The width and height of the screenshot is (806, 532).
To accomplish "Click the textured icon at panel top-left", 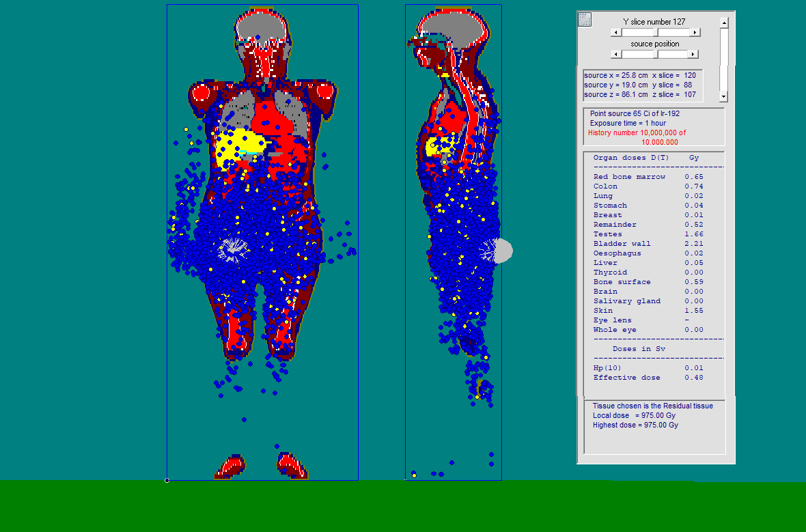I will pos(585,20).
